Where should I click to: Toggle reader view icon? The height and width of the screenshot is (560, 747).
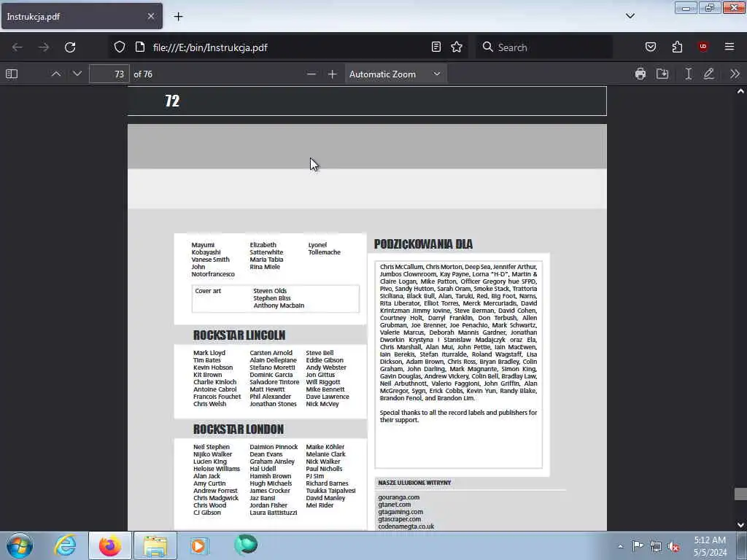[x=436, y=47]
